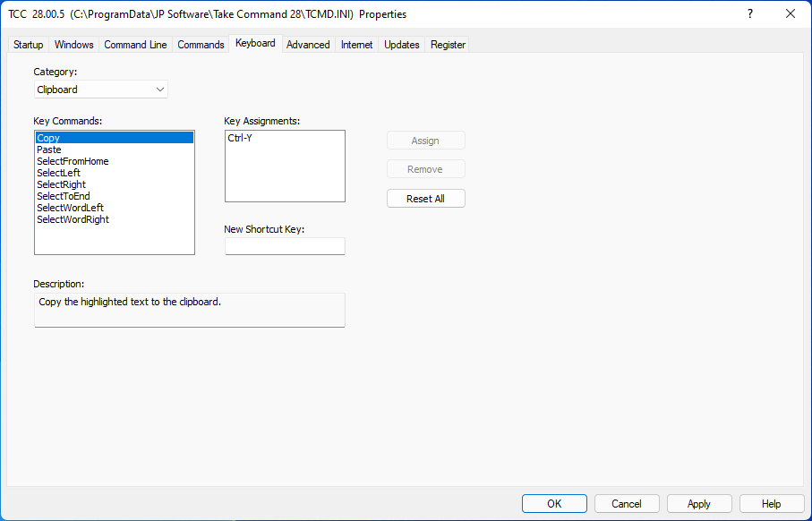Click the Keyboard tab

tap(255, 44)
